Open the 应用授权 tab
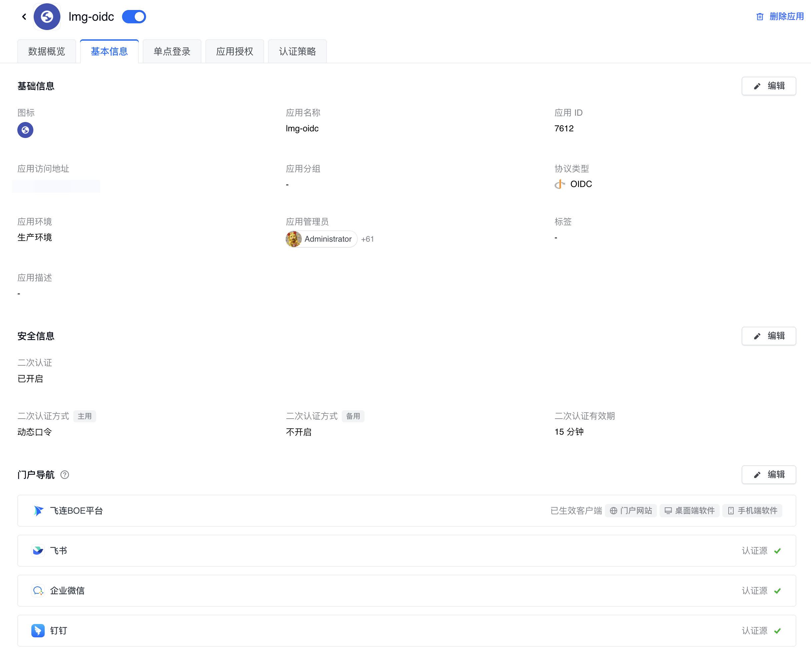The height and width of the screenshot is (672, 811). [x=234, y=51]
